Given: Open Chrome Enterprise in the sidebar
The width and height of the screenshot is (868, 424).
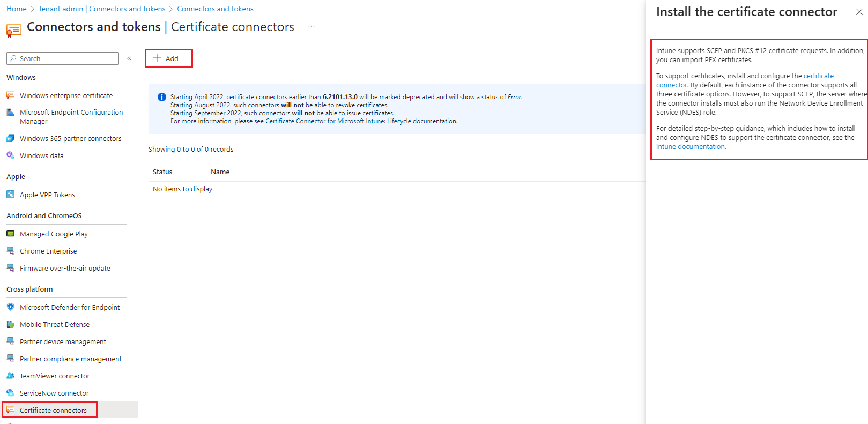Looking at the screenshot, I should coord(48,250).
